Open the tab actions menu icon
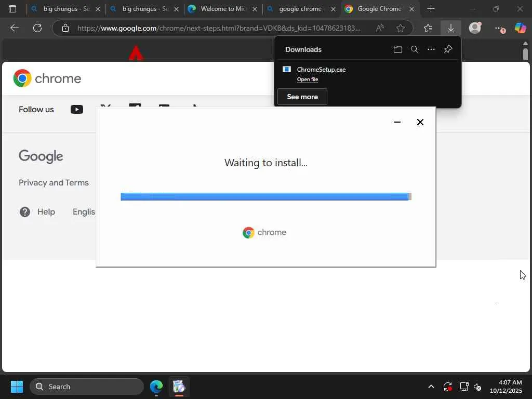Viewport: 532px width, 399px height. click(12, 9)
